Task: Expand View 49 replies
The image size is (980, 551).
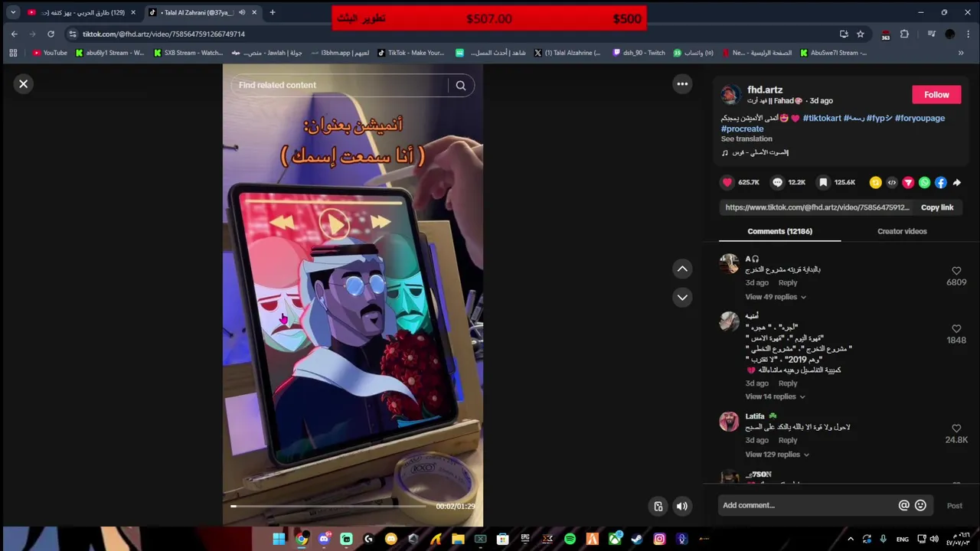Action: [x=775, y=297]
